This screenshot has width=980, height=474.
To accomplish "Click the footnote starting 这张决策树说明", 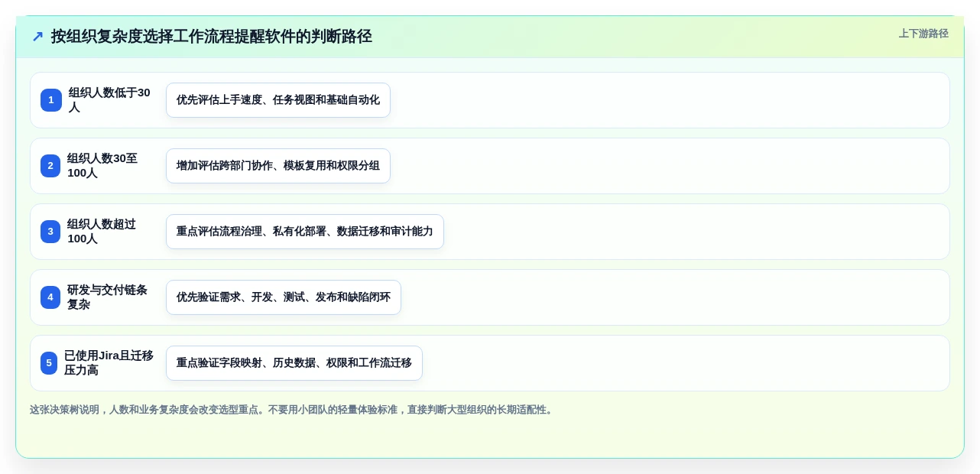I will [x=291, y=410].
